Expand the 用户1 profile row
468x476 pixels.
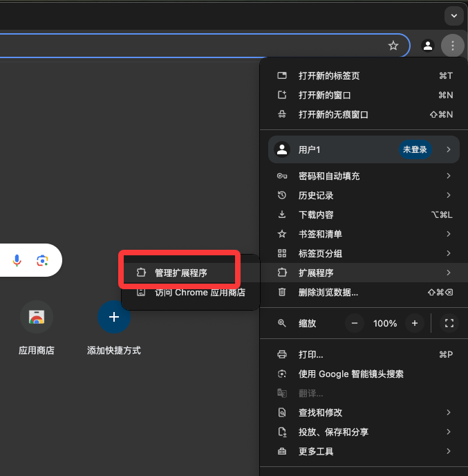(x=364, y=149)
